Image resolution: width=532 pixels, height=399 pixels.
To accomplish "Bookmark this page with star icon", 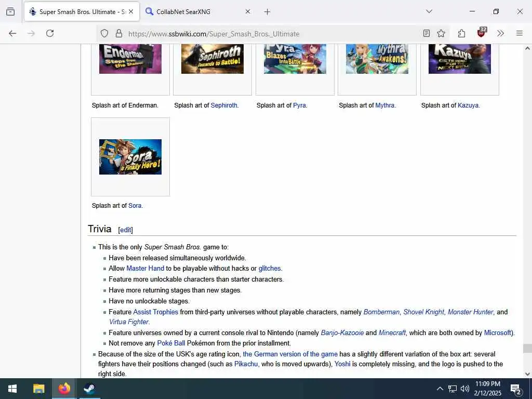I will [441, 33].
